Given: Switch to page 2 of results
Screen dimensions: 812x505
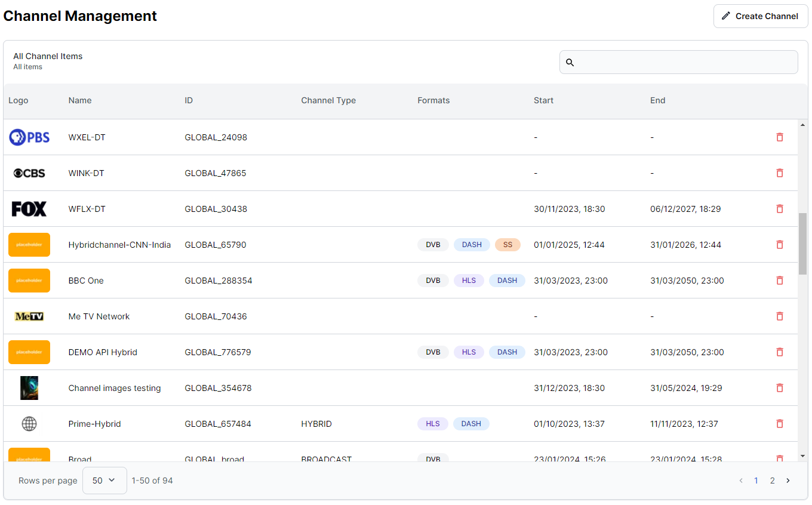Looking at the screenshot, I should pos(772,481).
